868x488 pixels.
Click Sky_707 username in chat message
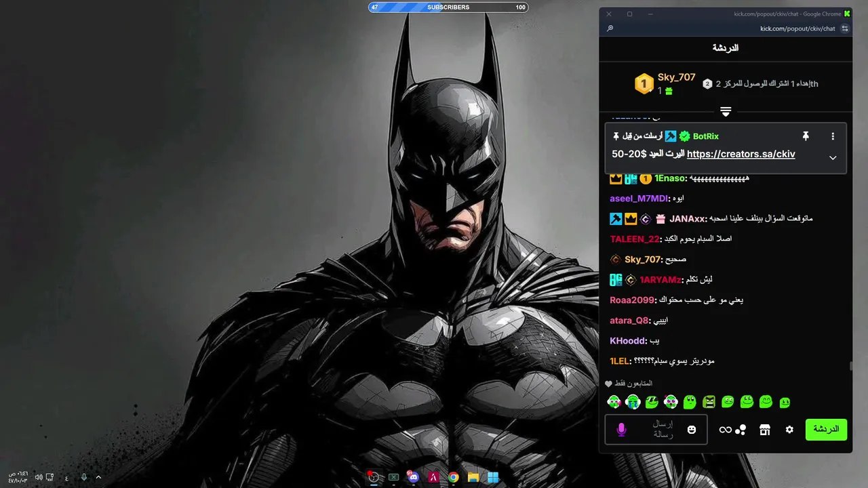click(642, 260)
